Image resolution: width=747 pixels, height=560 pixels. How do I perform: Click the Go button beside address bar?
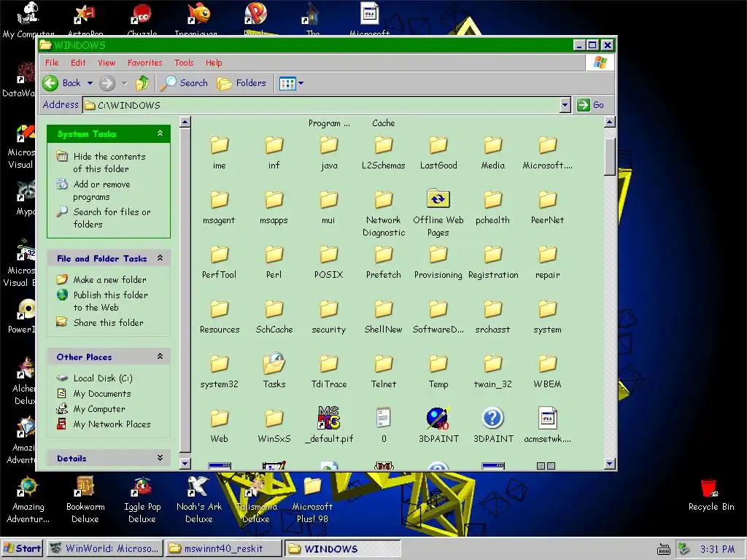pos(590,105)
